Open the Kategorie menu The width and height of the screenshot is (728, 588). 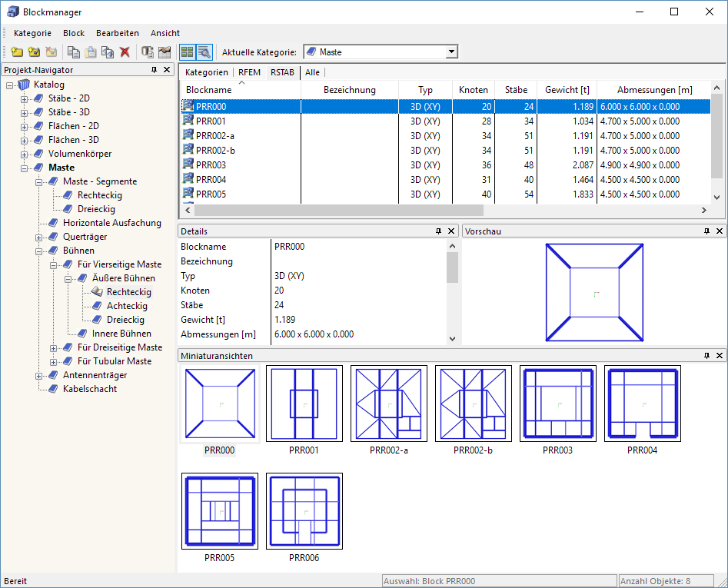click(x=32, y=33)
